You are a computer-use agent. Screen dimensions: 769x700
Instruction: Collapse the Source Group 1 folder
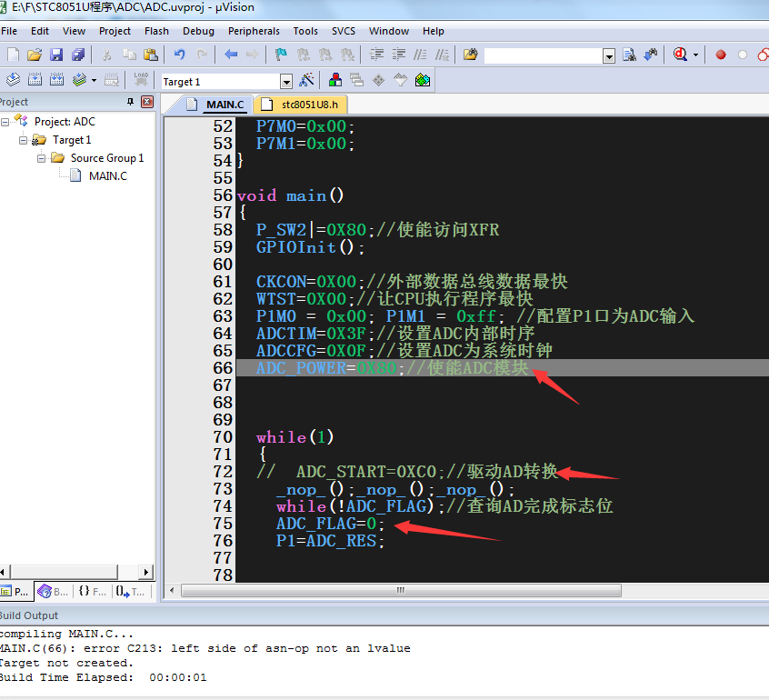[41, 158]
